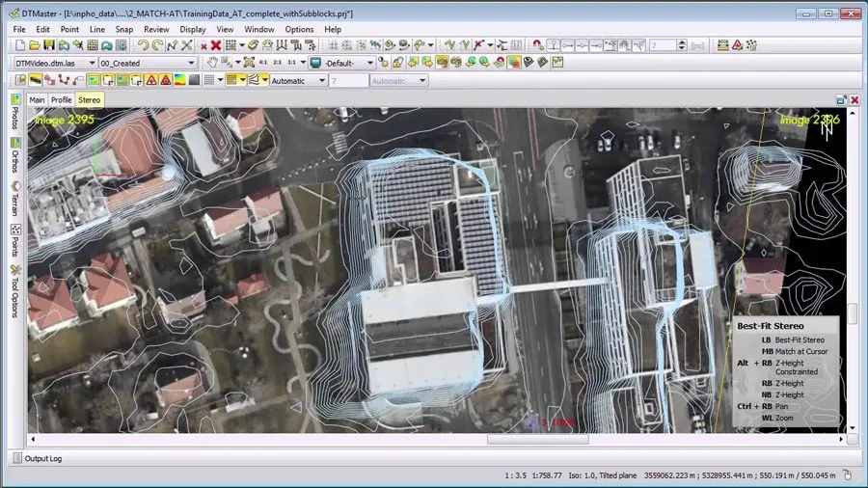Toggle the contour lines display button
The width and height of the screenshot is (868, 488).
[253, 80]
